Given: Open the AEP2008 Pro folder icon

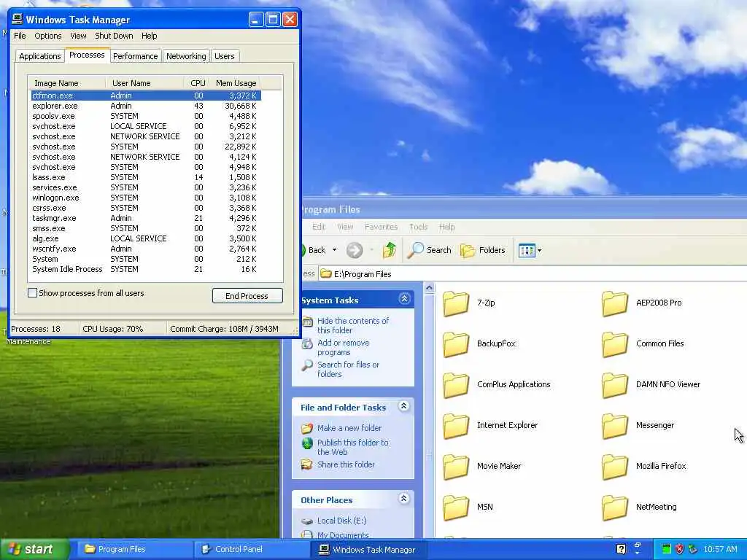Looking at the screenshot, I should tap(614, 303).
